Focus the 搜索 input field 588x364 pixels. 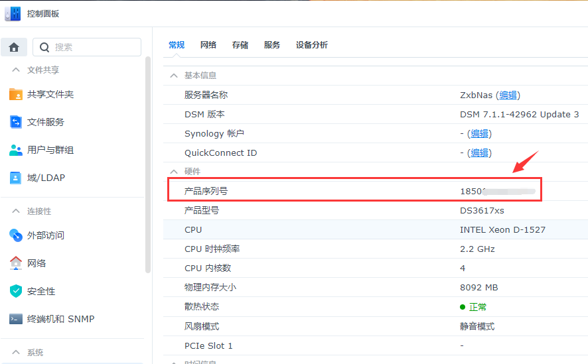coord(87,47)
